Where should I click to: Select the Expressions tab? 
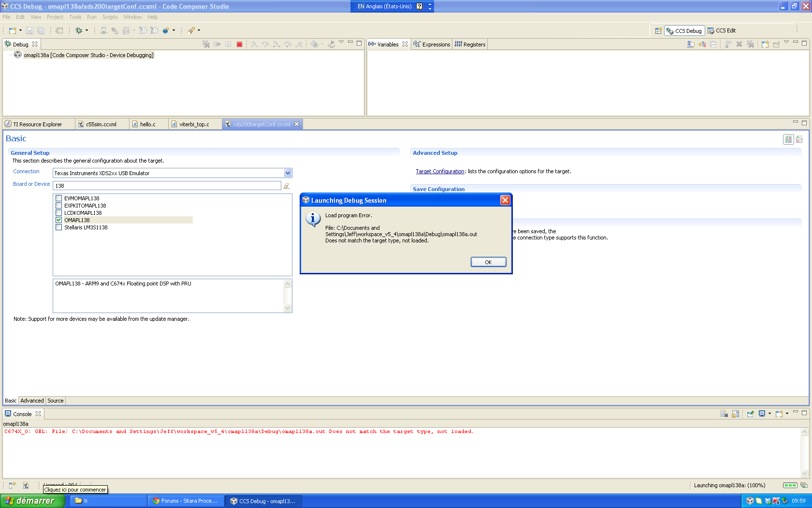432,44
